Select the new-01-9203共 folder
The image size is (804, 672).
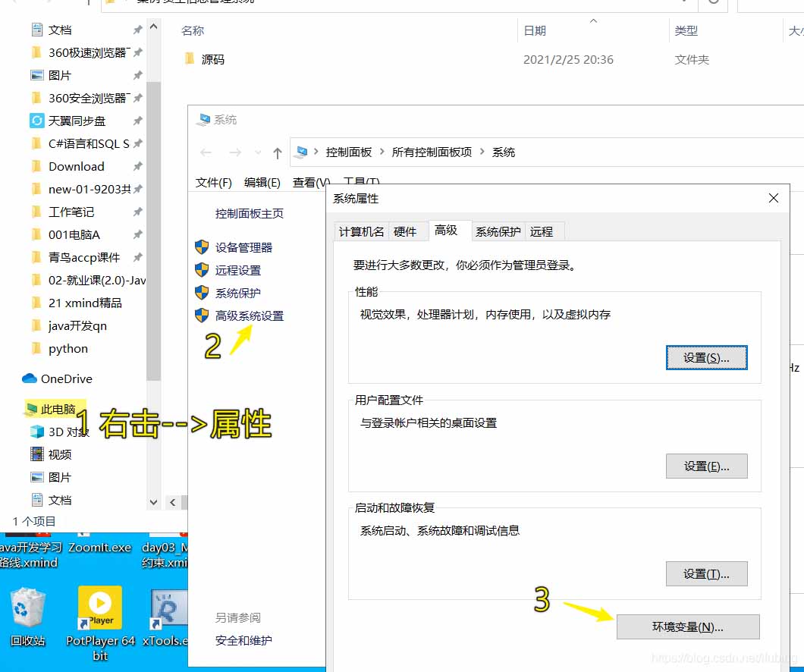tap(80, 189)
